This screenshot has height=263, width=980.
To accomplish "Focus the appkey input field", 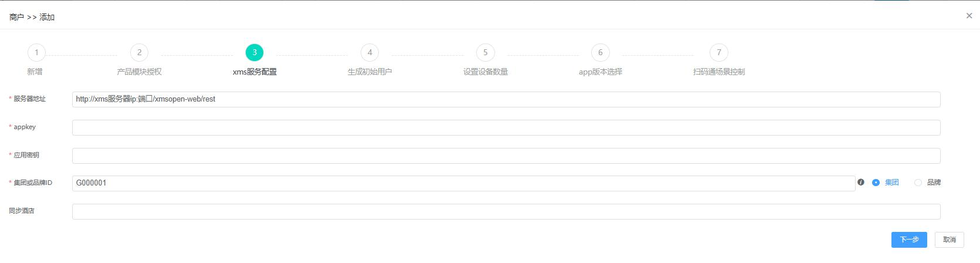I will (x=506, y=127).
